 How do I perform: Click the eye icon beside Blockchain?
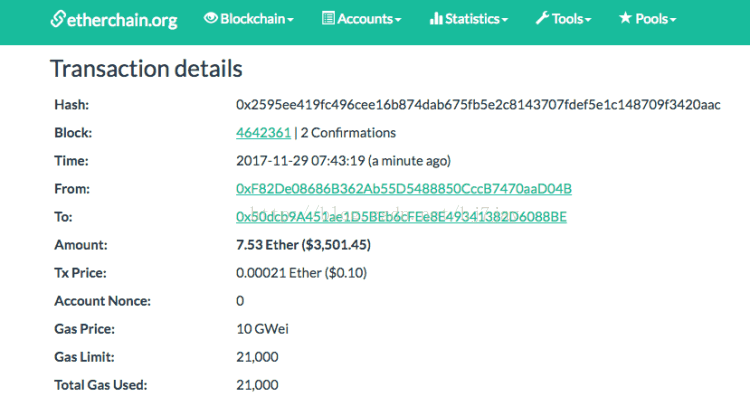(210, 18)
